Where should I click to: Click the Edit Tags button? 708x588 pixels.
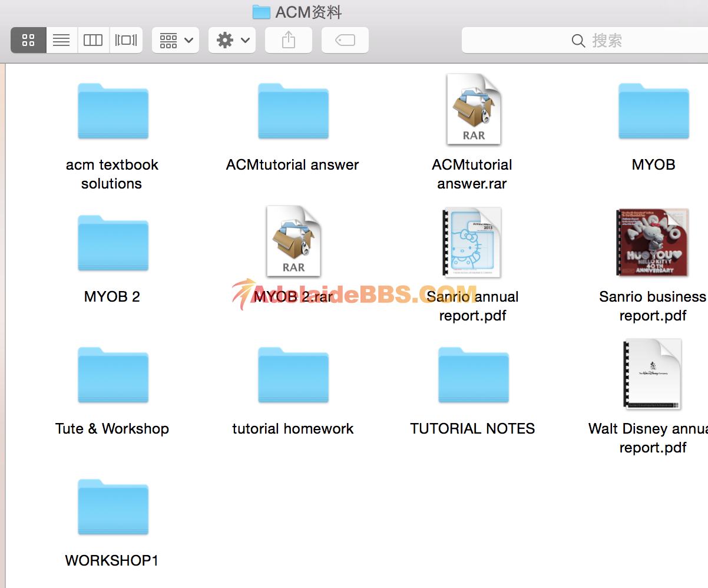click(x=345, y=40)
